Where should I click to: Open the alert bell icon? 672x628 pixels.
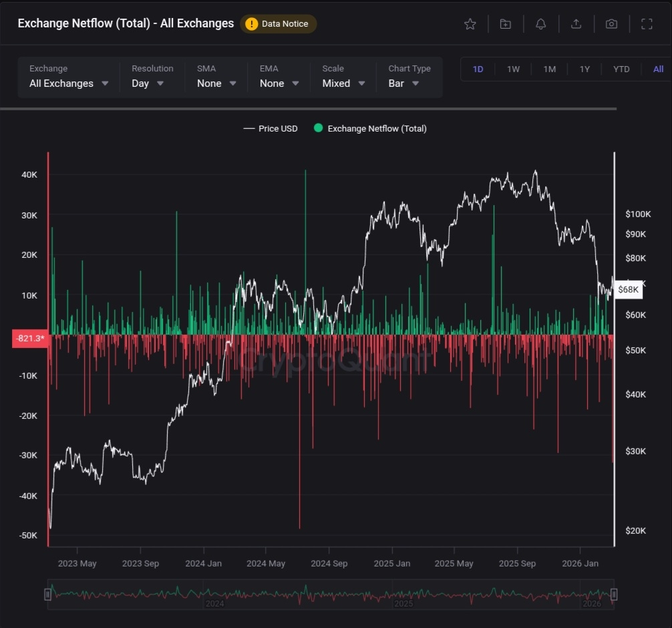[541, 24]
